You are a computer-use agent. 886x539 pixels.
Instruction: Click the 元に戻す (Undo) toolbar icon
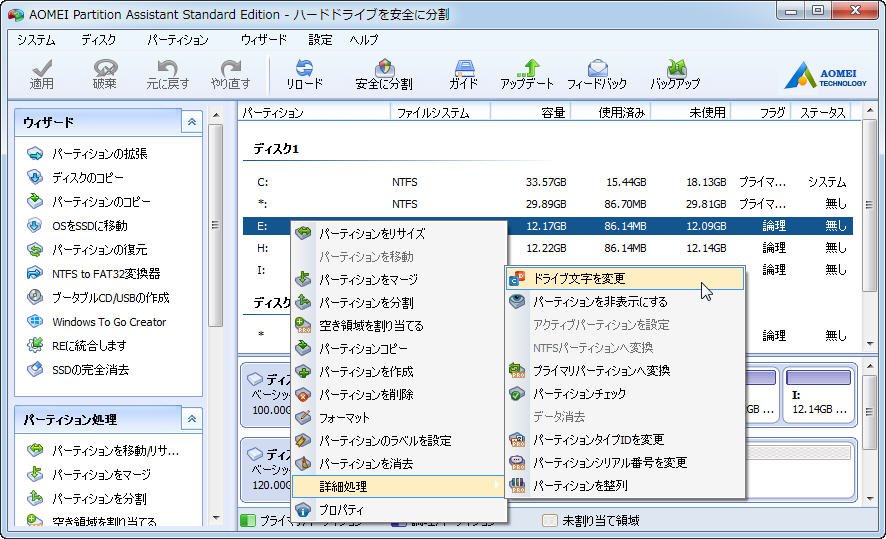click(x=168, y=75)
